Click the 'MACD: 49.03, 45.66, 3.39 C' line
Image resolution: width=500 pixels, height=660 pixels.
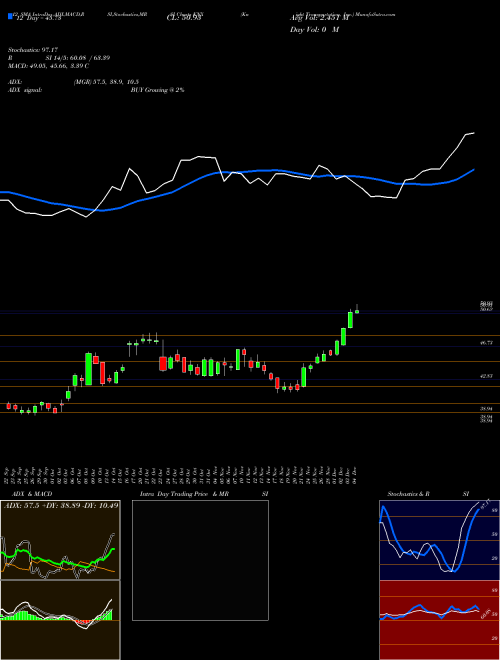[48, 66]
